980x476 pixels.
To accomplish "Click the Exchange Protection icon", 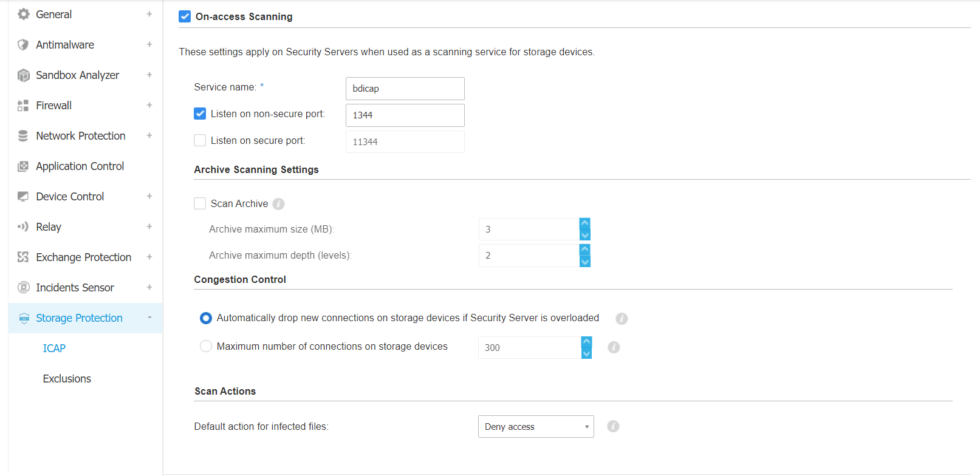I will [x=23, y=257].
